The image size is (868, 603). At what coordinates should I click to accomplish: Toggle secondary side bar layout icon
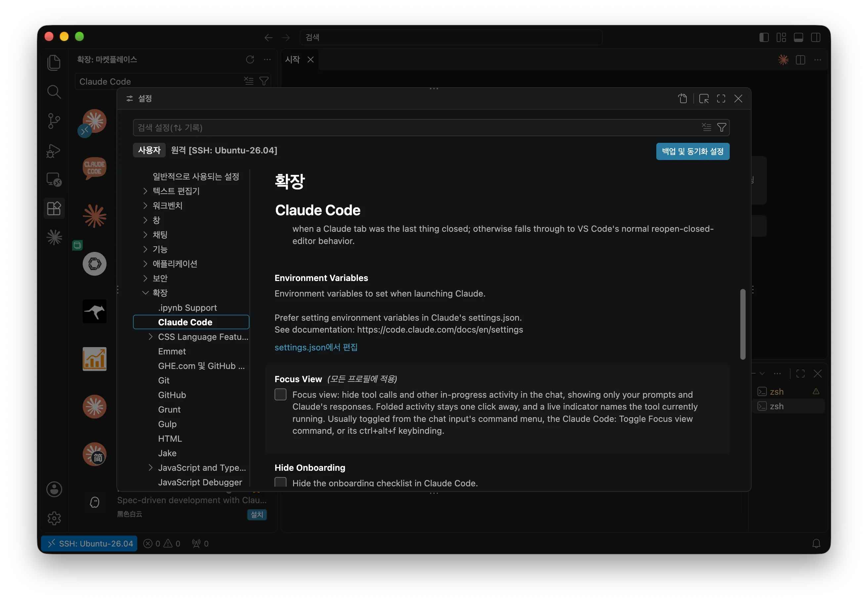815,37
